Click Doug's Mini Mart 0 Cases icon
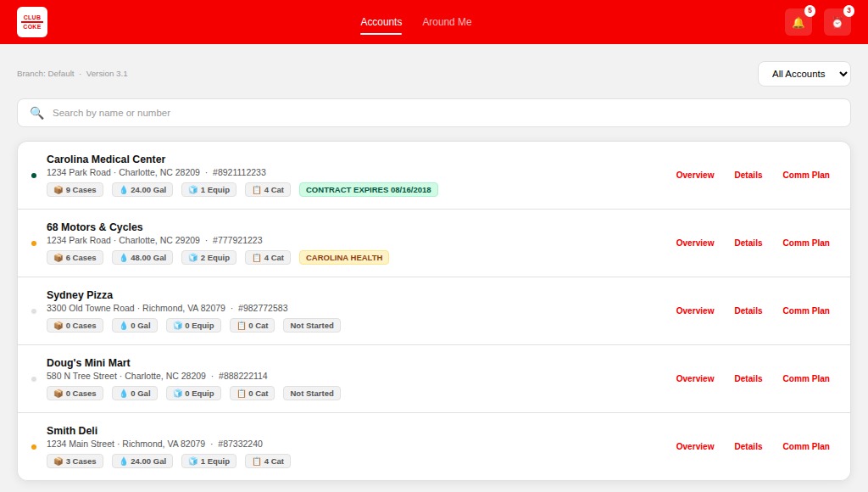Viewport: 868px width, 492px height. 58,394
